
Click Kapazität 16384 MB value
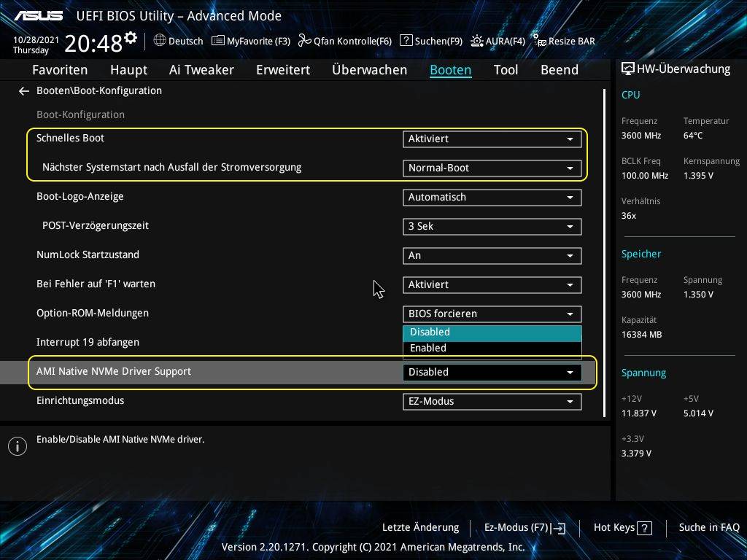pos(642,335)
